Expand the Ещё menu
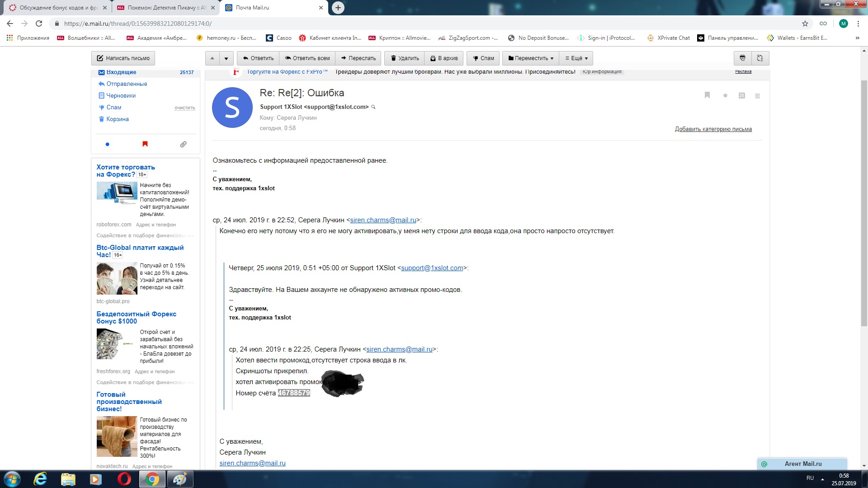 pos(576,58)
